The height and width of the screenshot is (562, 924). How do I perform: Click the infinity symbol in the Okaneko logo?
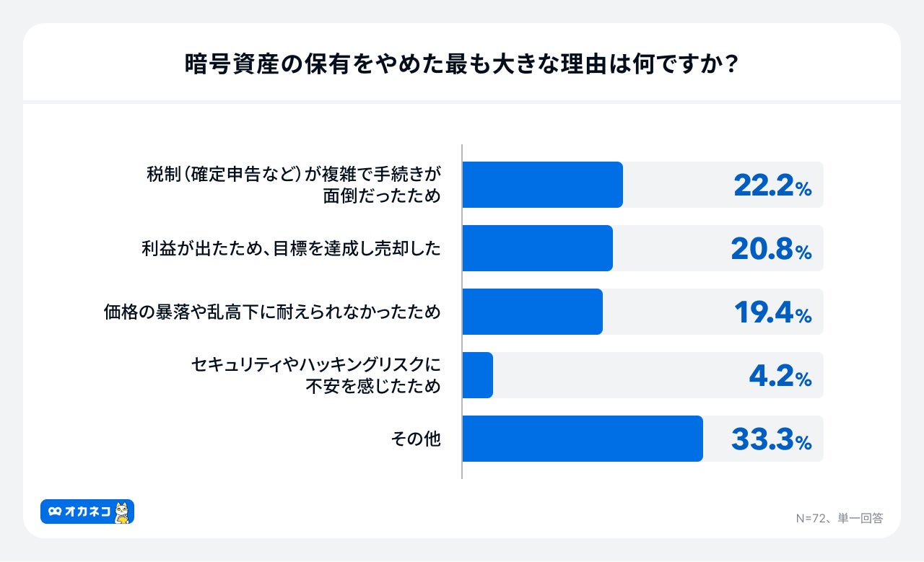(x=54, y=511)
